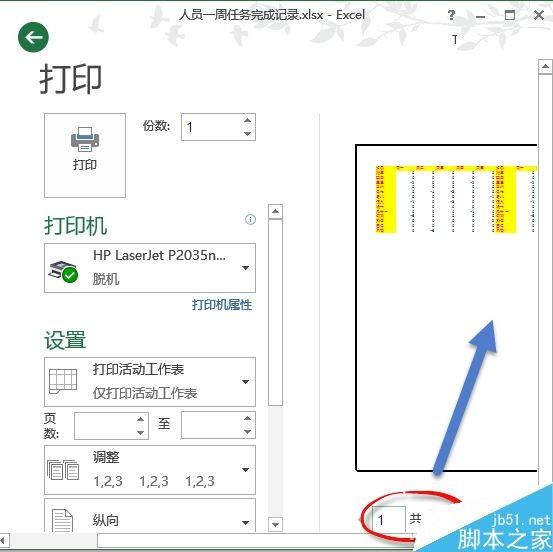This screenshot has height=552, width=553.
Task: Click the current page number box in preview
Action: point(389,519)
